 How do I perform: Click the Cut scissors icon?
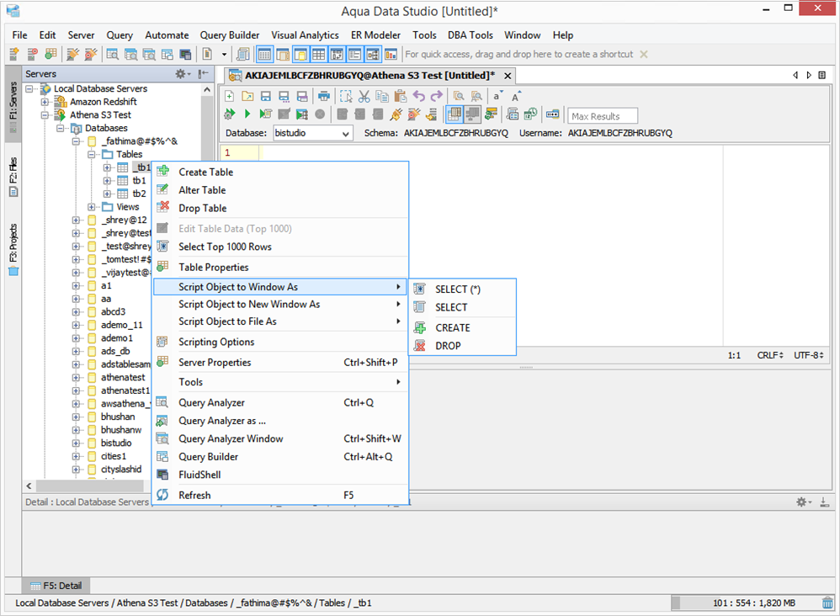pos(364,97)
